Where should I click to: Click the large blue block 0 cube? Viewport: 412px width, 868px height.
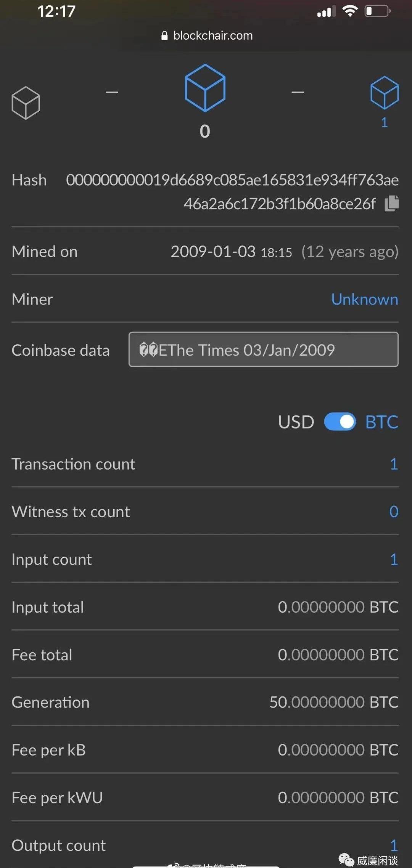coord(205,88)
